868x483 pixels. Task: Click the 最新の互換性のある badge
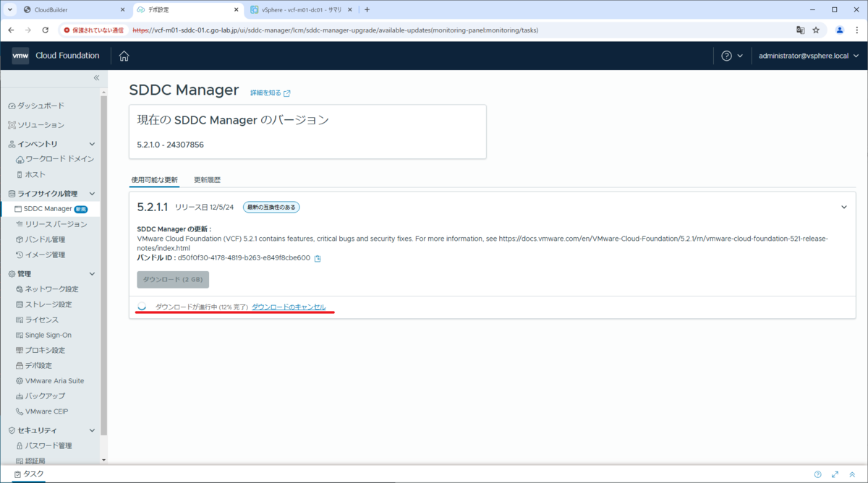point(271,208)
